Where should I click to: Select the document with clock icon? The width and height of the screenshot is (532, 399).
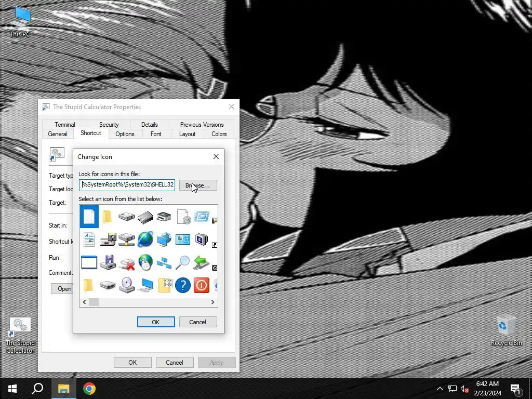coord(183,217)
